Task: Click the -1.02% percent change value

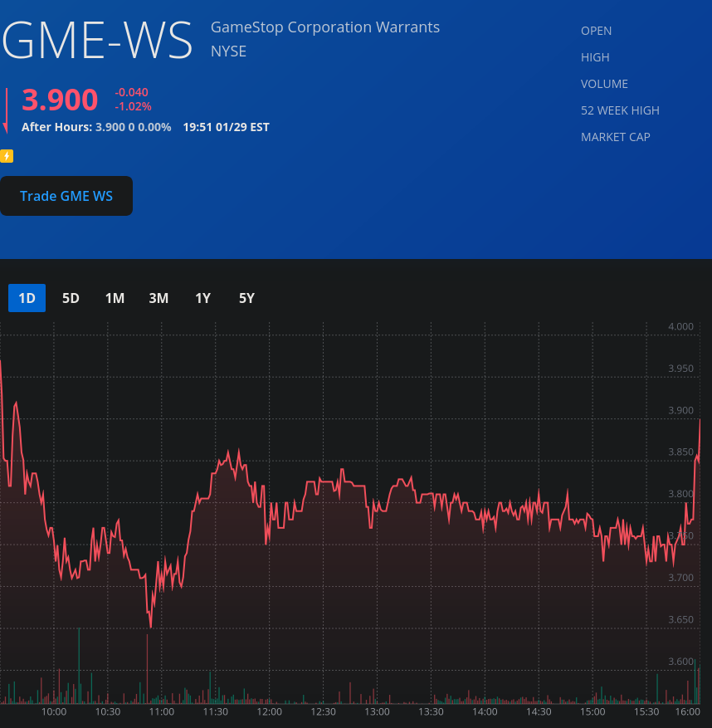Action: click(x=134, y=107)
